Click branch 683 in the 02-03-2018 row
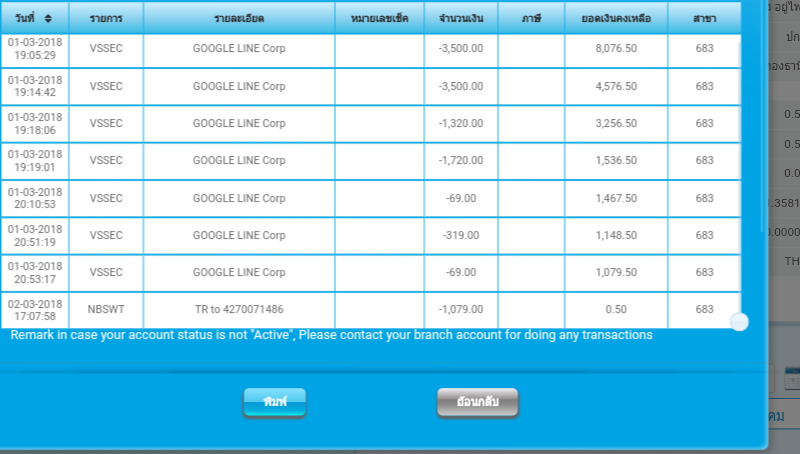The image size is (800, 454). 704,310
